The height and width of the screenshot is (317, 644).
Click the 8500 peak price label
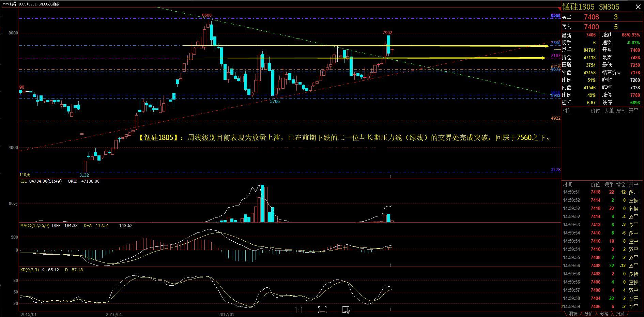click(x=206, y=15)
